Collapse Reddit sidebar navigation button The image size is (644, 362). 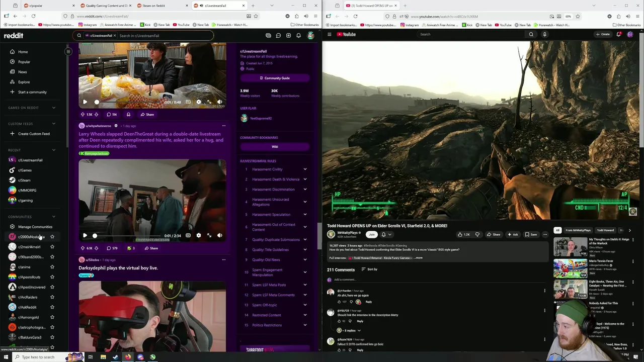point(68,51)
